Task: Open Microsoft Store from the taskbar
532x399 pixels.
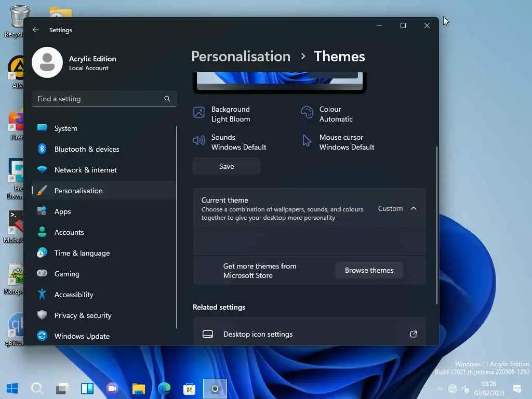Action: tap(189, 389)
